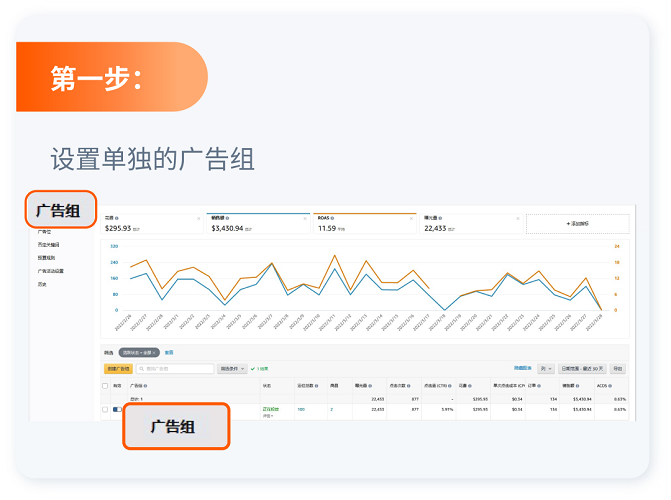Open info icon on orders column header
Screen dimensions: 671x500
pos(539,386)
